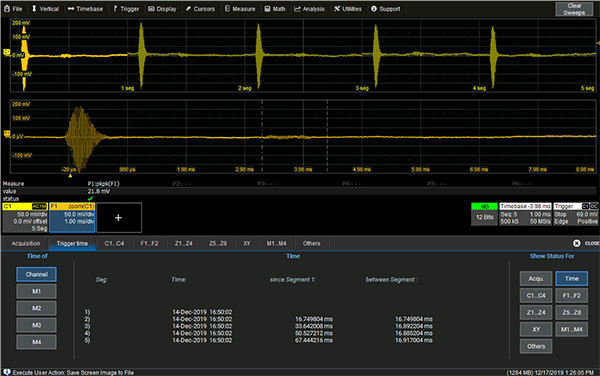This screenshot has width=600, height=376.
Task: Click the P2 empty measurement slot
Action: 182,184
